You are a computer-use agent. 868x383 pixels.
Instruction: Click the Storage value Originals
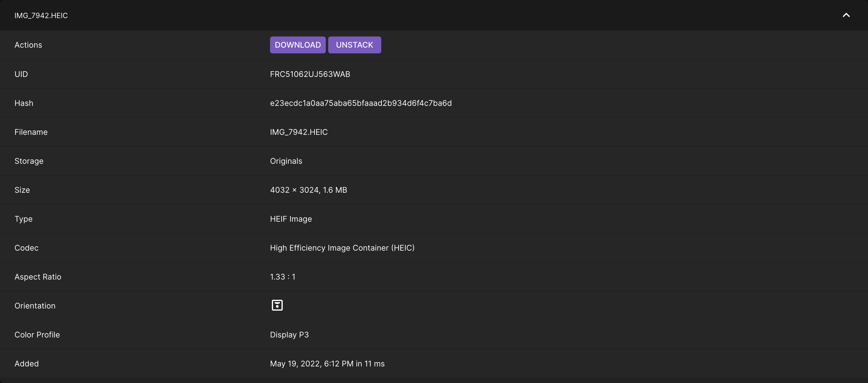286,161
